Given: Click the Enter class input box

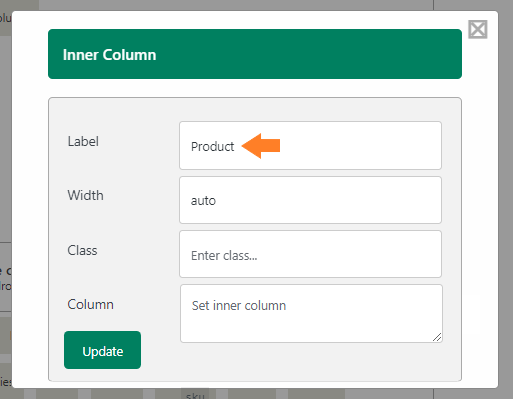Looking at the screenshot, I should click(x=310, y=254).
